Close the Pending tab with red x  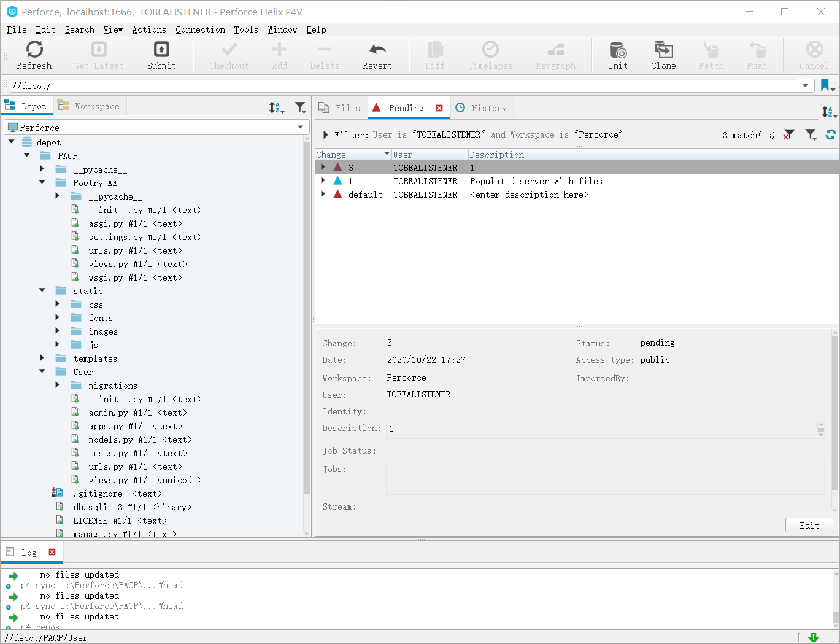click(439, 108)
